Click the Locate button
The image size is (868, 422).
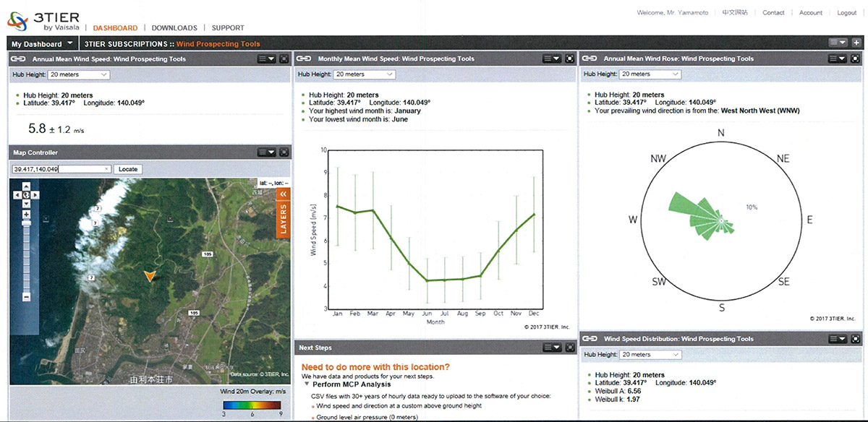(128, 169)
